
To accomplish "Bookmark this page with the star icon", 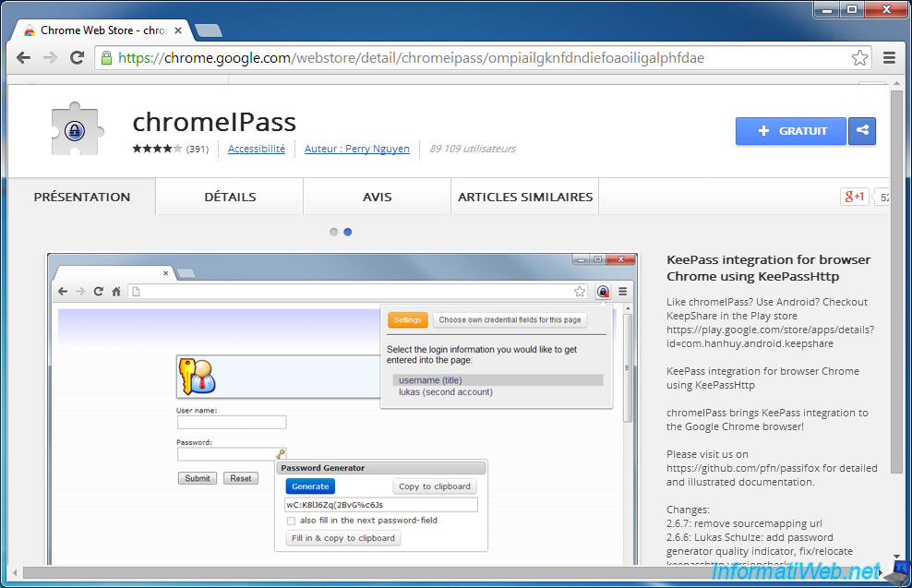I will pos(859,57).
